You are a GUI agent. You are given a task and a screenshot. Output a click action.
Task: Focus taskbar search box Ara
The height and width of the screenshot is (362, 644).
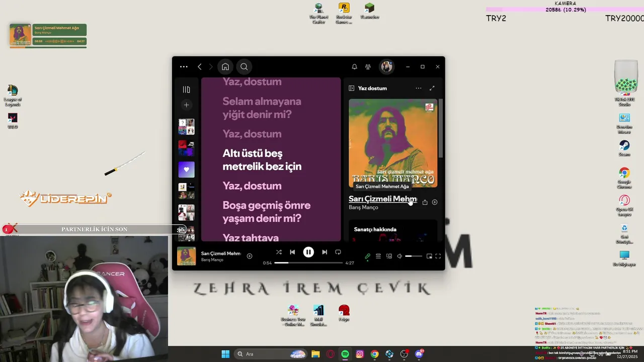pos(271,354)
